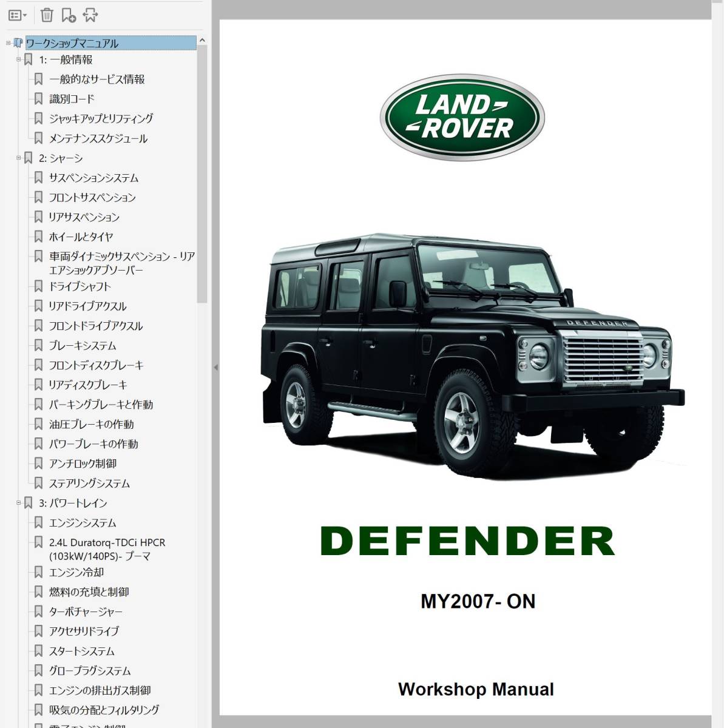Click the bookmark icon beside エンジン冷却
Viewport: 724px width, 728px height.
[x=38, y=572]
